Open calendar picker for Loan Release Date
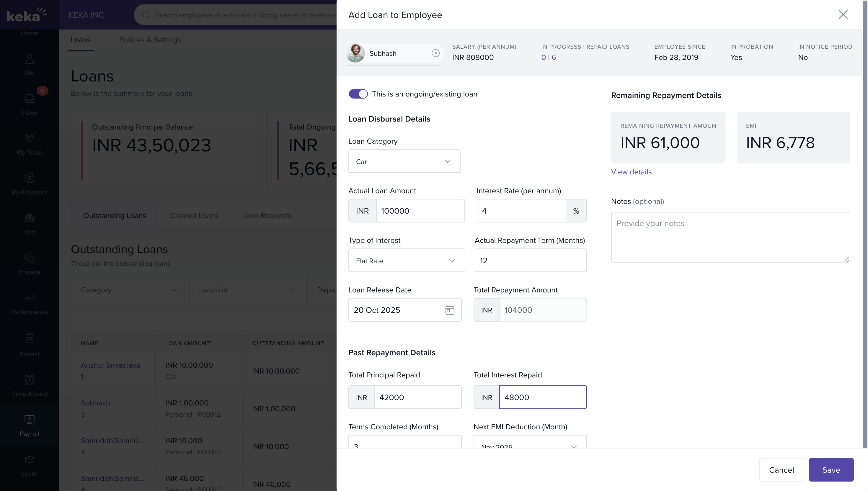 449,310
